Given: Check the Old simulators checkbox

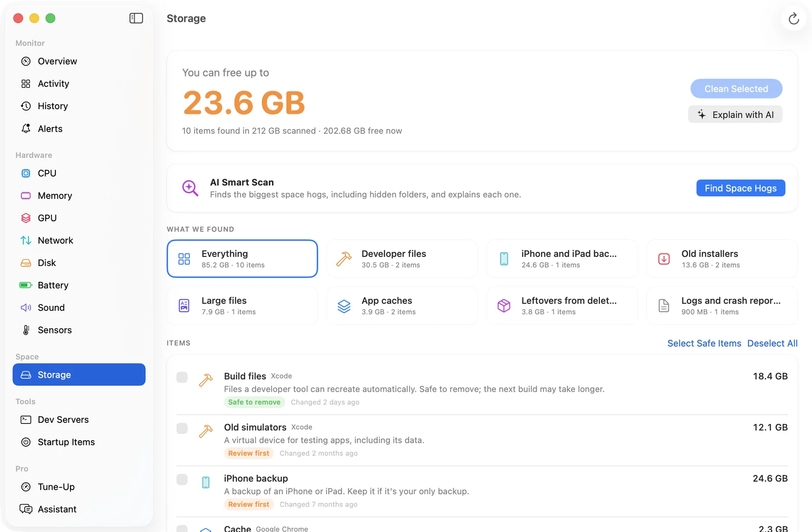Looking at the screenshot, I should pyautogui.click(x=182, y=428).
